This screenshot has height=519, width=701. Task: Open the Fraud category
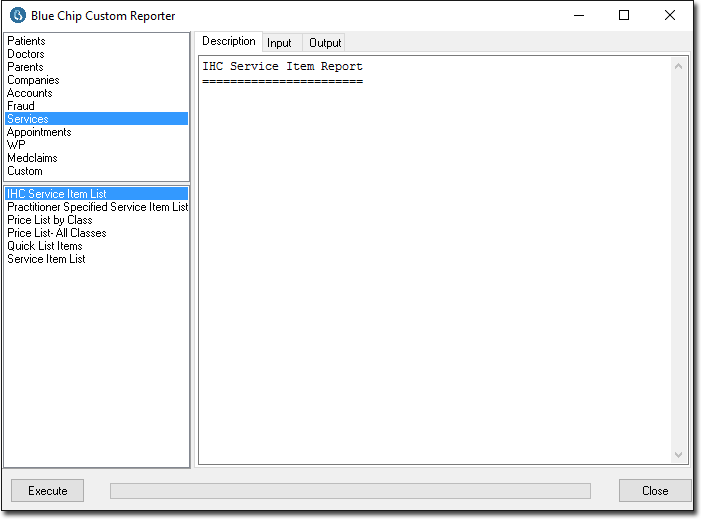[x=20, y=106]
